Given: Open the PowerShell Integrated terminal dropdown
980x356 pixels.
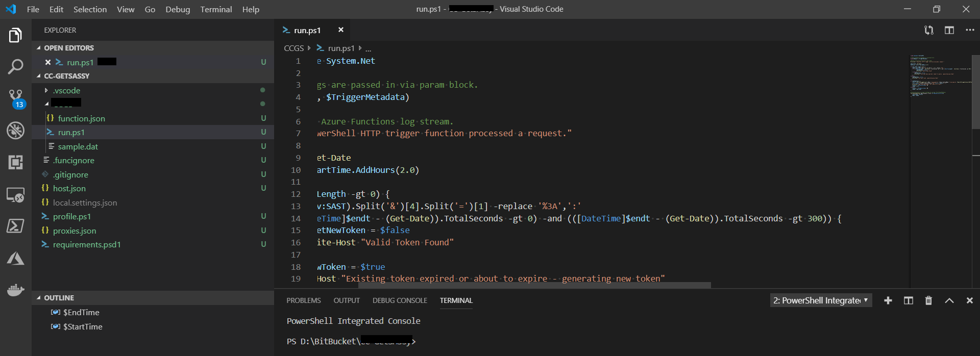Looking at the screenshot, I should pos(820,300).
